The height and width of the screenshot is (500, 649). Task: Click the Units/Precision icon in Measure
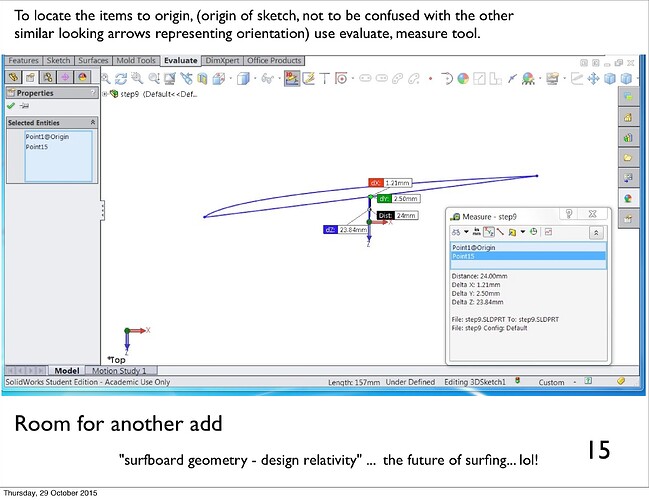[476, 231]
